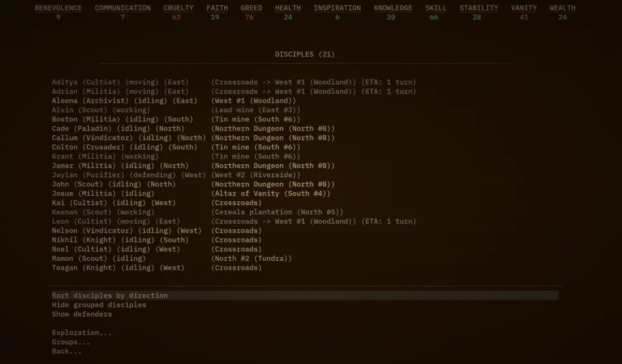Select the GREED stat label
This screenshot has height=364, width=622.
pos(251,8)
